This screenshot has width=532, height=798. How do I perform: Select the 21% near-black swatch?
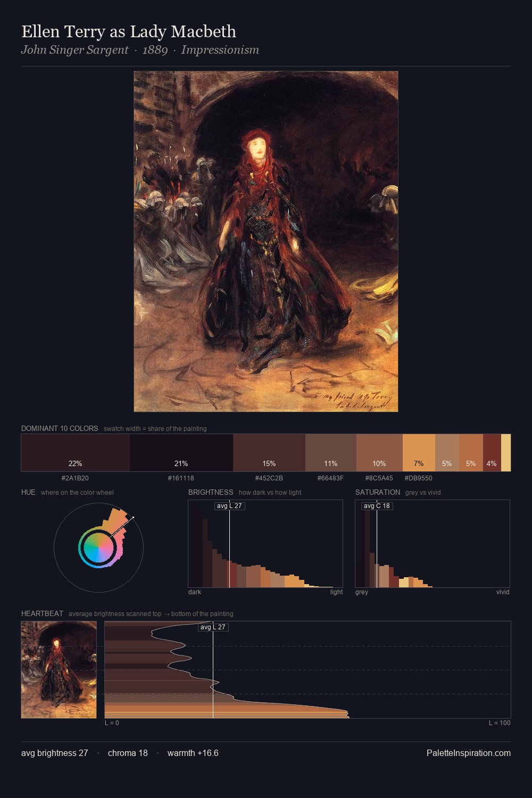(181, 453)
